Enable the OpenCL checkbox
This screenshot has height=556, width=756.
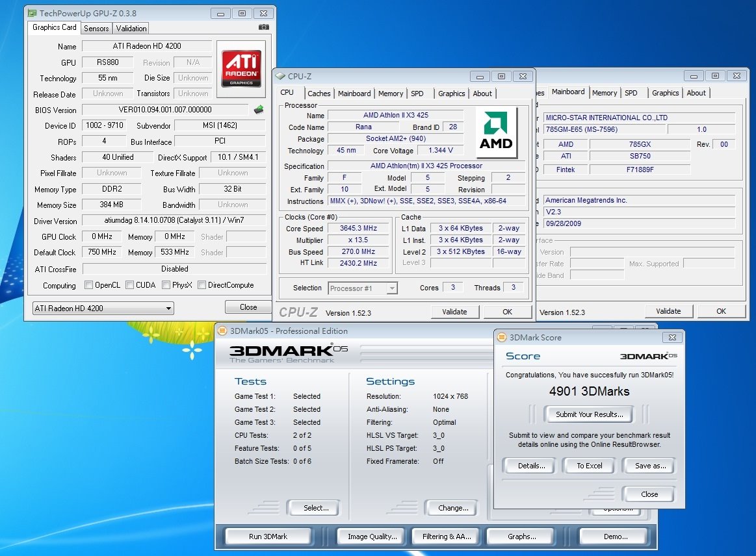click(88, 284)
